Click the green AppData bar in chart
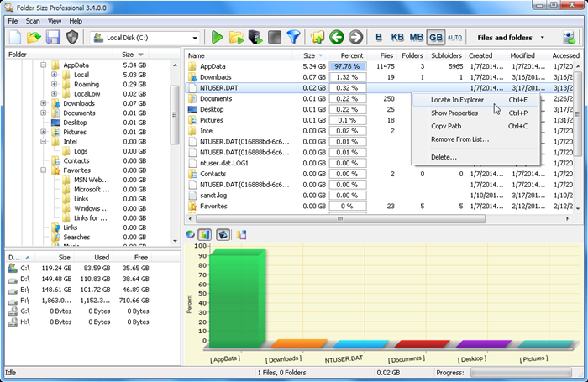Viewport: 588px width, 382px height. pos(237,298)
